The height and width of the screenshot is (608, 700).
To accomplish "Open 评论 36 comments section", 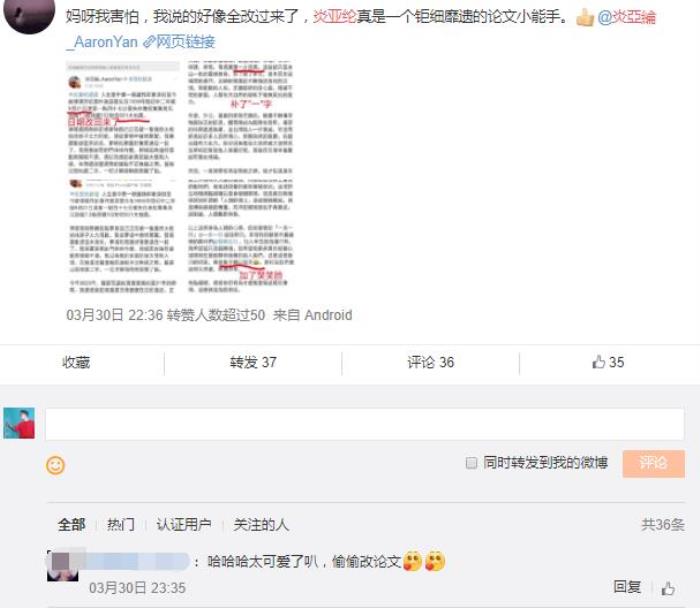I will pos(431,362).
